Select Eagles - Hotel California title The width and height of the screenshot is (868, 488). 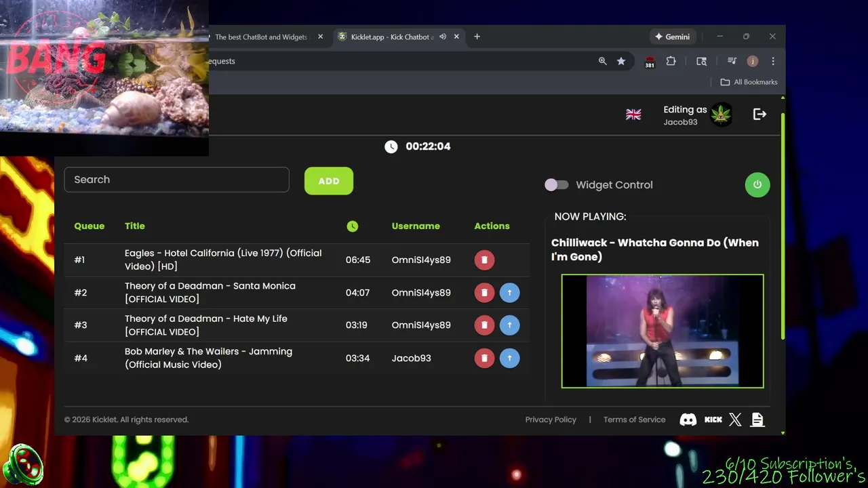coord(223,260)
